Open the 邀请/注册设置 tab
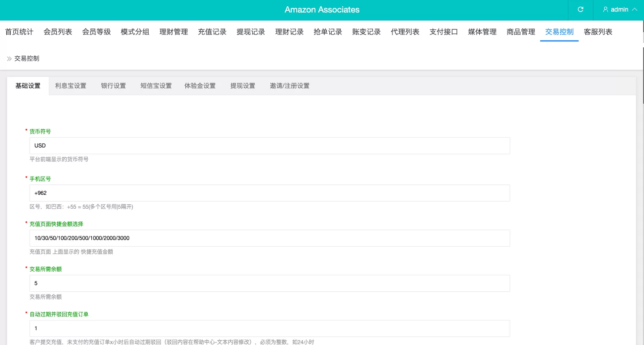644x345 pixels. (x=290, y=86)
